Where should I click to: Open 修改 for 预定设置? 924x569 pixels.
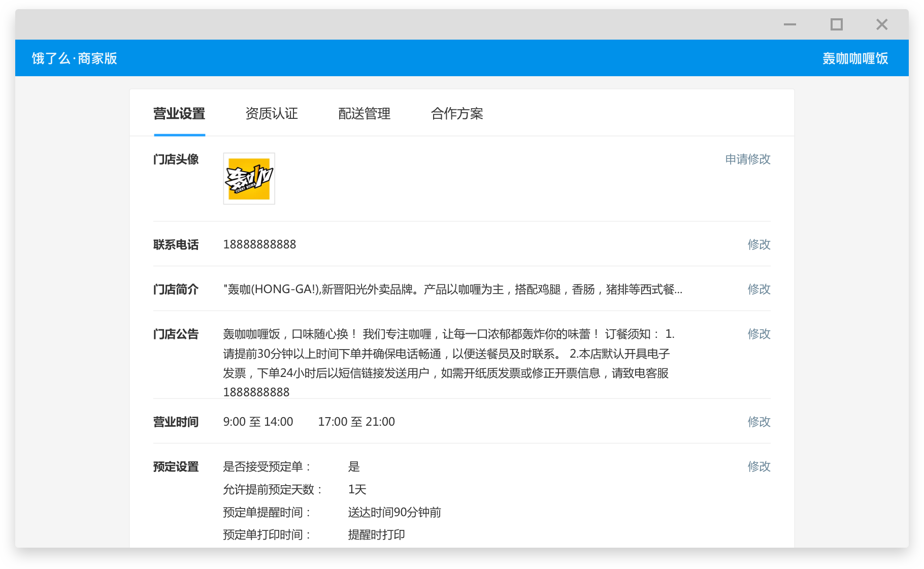758,466
